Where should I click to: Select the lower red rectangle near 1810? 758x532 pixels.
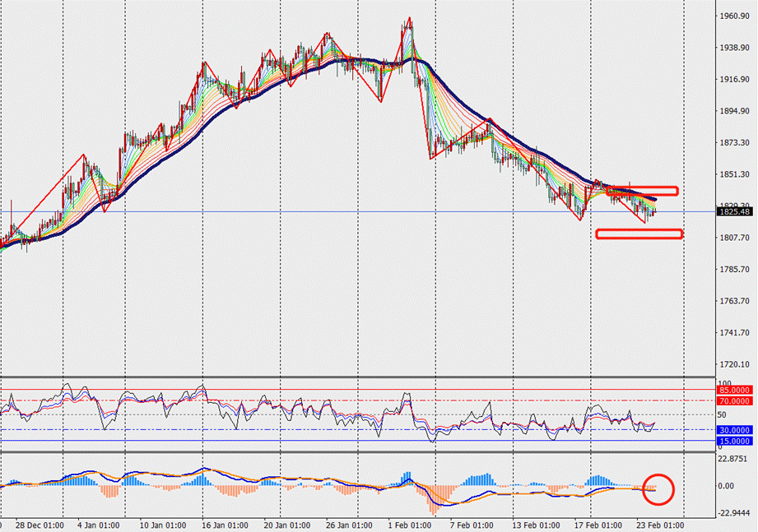[639, 234]
